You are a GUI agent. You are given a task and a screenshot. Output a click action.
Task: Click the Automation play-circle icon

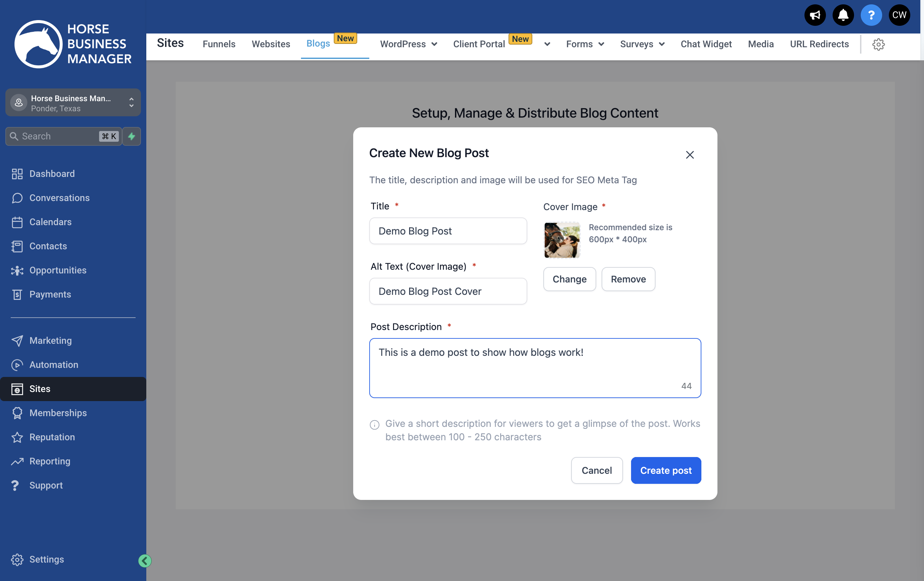tap(17, 365)
